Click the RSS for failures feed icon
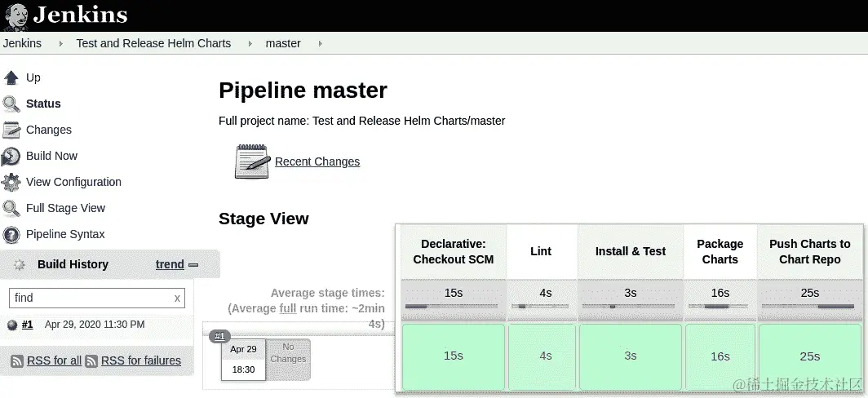Screen dimensions: 868x398 pyautogui.click(x=91, y=361)
